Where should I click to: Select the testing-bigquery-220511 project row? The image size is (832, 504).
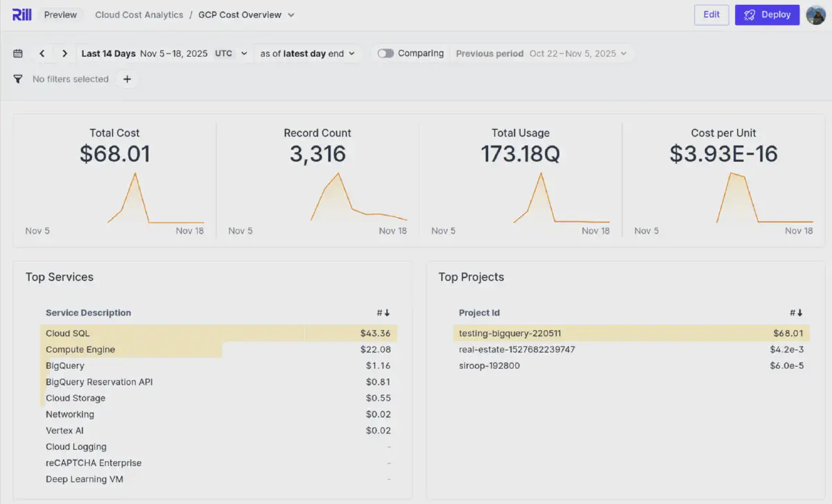coord(632,333)
